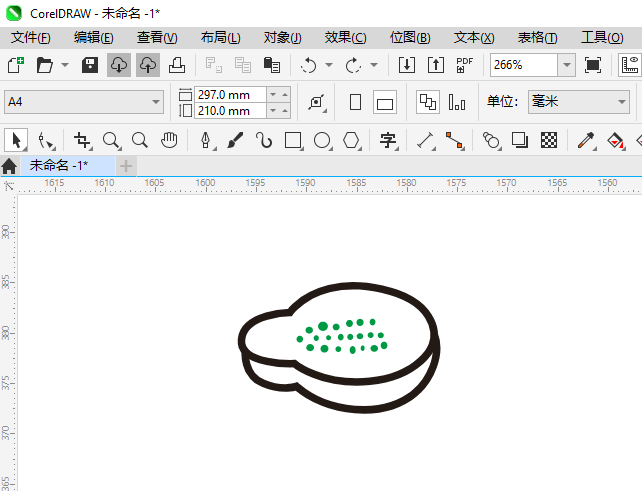
Task: Open a file with the folder icon
Action: [x=45, y=65]
